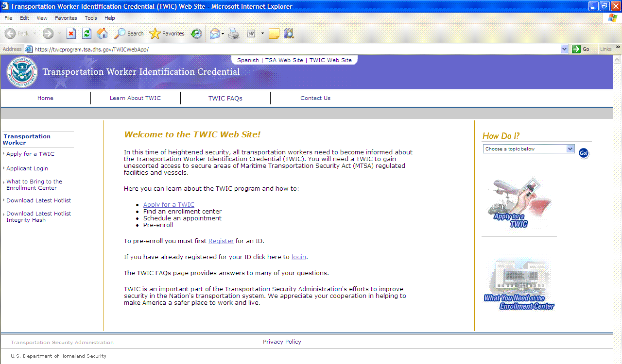Click 'Schedule an appointment' bullet text
The image size is (622, 364).
tap(182, 218)
